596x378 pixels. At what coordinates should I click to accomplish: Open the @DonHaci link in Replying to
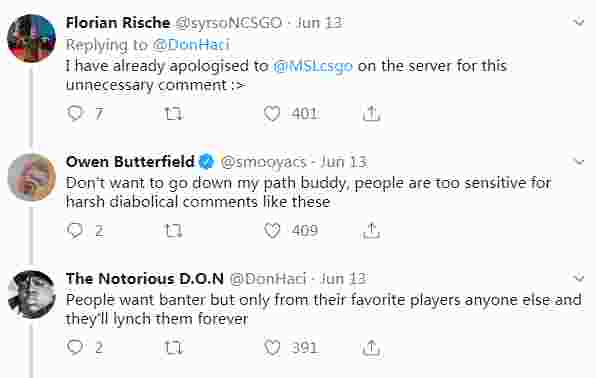(x=191, y=44)
